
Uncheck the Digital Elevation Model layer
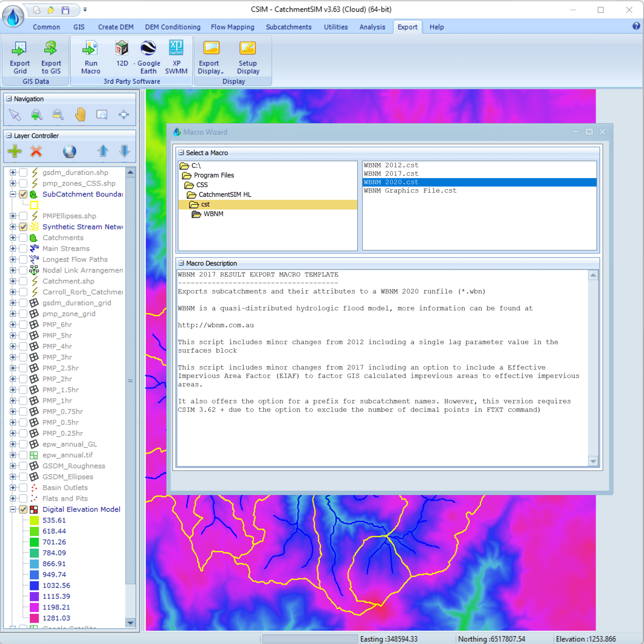pos(23,510)
